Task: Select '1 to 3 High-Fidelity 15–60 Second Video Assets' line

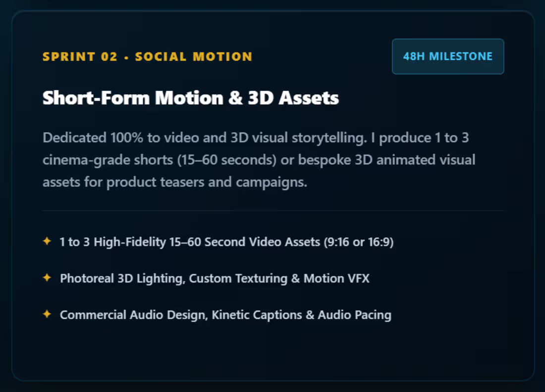Action: pos(226,242)
